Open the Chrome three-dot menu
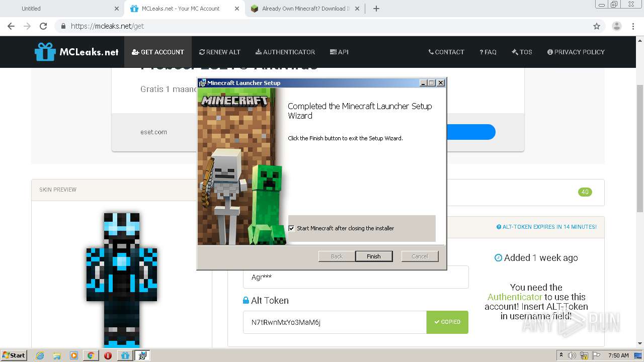This screenshot has height=362, width=644. pyautogui.click(x=633, y=26)
